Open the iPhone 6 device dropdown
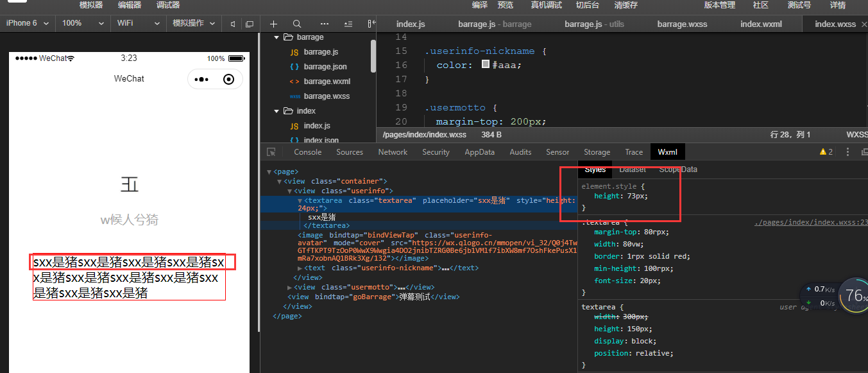 click(26, 22)
